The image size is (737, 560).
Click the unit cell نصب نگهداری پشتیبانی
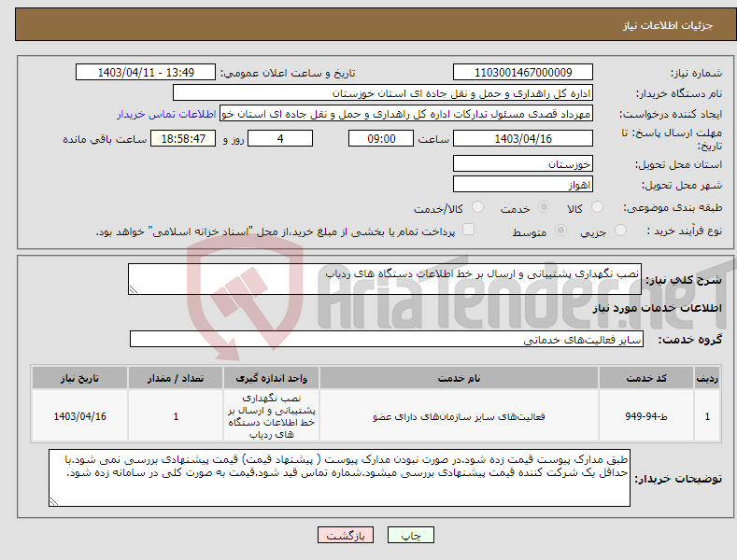[x=271, y=416]
